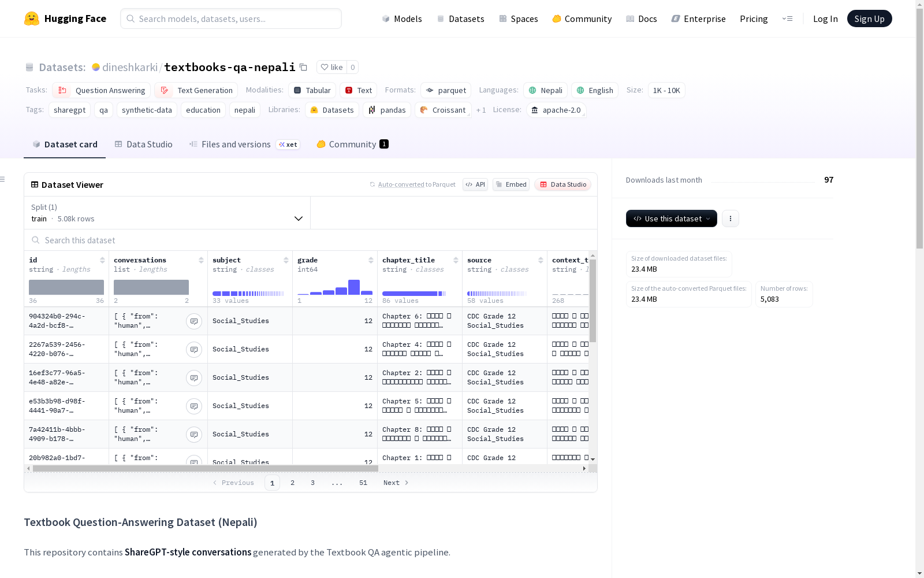Click the table horizontal scrollbar
This screenshot has height=578, width=924.
(206, 468)
